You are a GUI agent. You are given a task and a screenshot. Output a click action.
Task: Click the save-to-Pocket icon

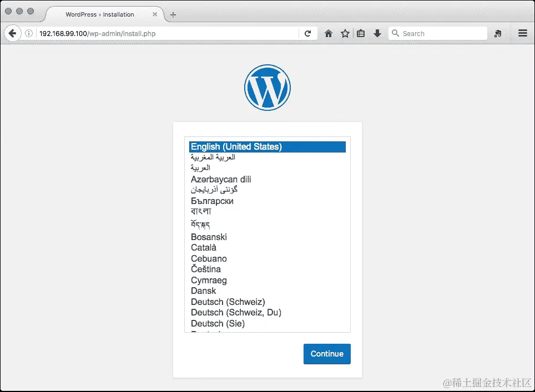point(498,33)
